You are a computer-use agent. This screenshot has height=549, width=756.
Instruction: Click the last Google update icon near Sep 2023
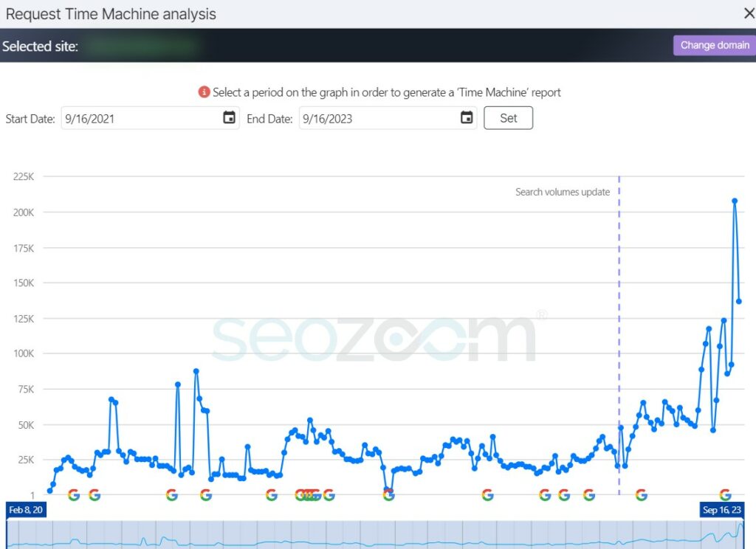[725, 495]
